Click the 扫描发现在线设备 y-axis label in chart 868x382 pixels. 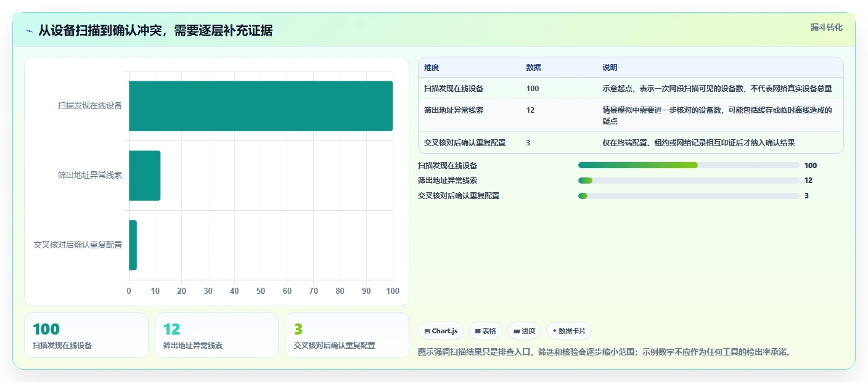[90, 105]
